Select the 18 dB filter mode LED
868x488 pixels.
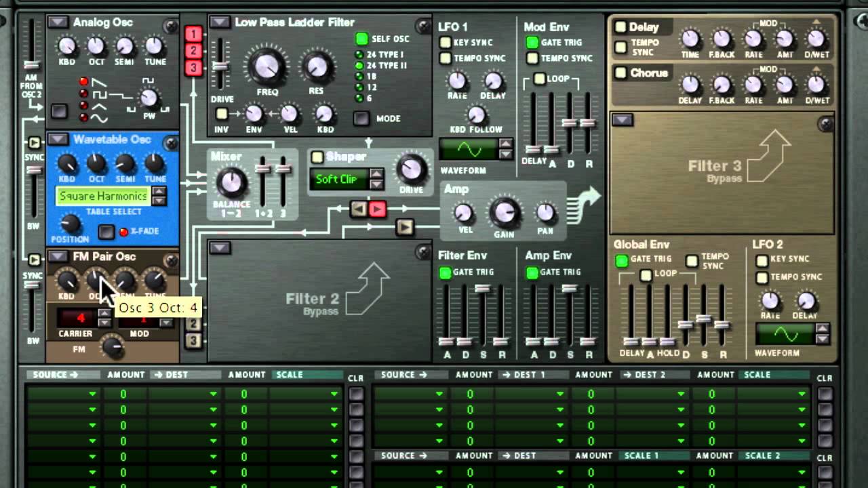point(359,77)
